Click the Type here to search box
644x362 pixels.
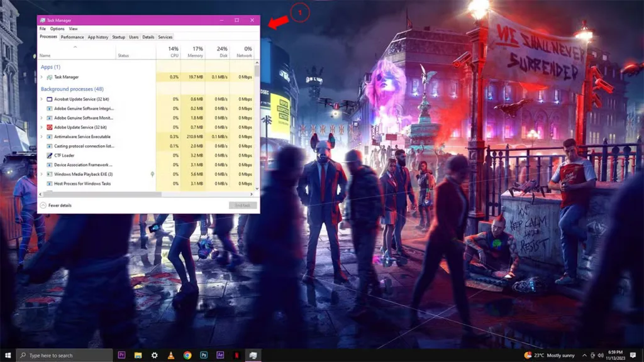[65, 355]
